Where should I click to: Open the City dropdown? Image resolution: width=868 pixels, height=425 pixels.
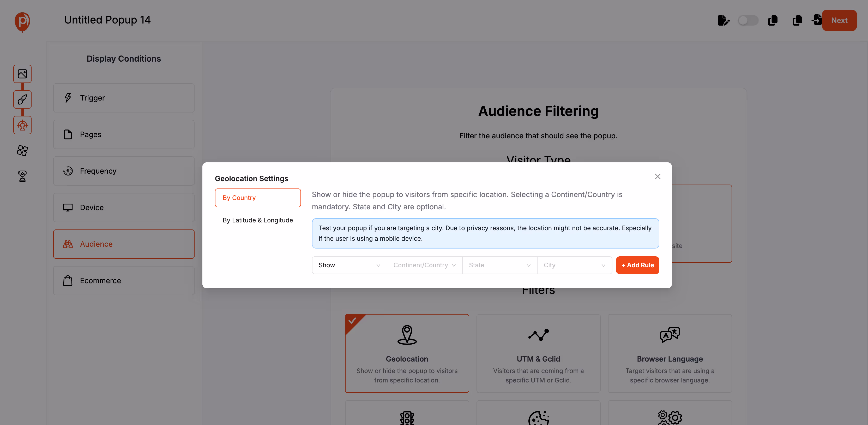574,265
